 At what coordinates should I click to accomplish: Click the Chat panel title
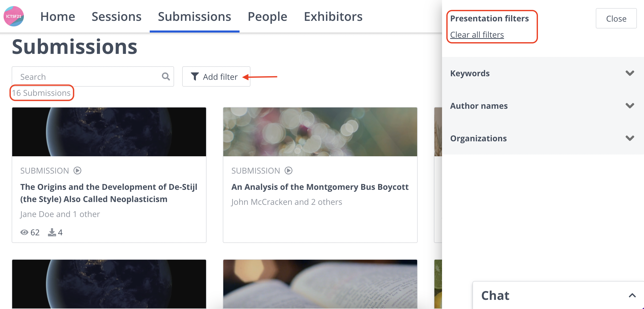point(495,295)
